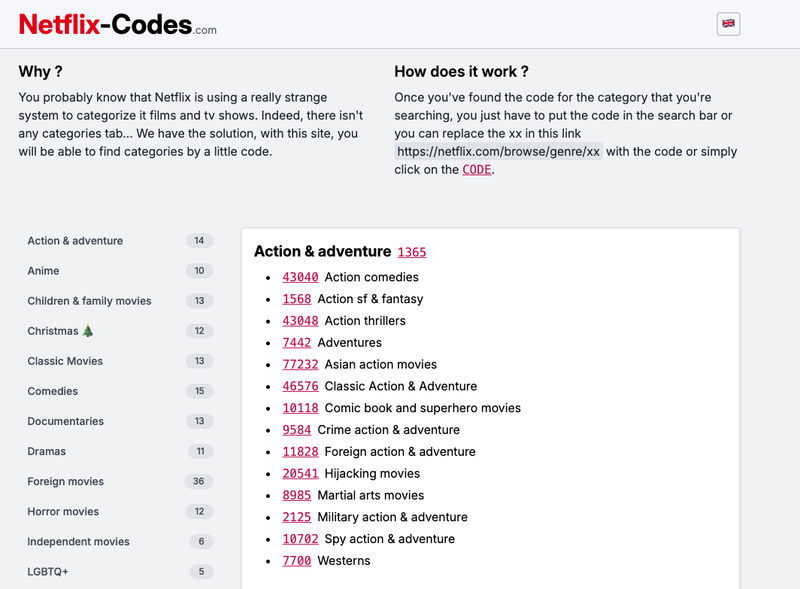Click code 1365 next to Action & adventure

[412, 252]
